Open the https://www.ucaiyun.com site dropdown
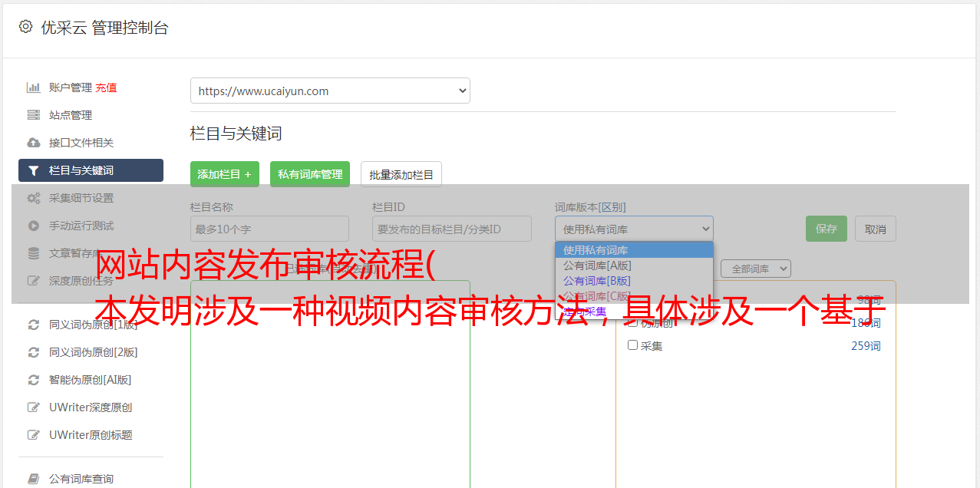 pos(330,91)
